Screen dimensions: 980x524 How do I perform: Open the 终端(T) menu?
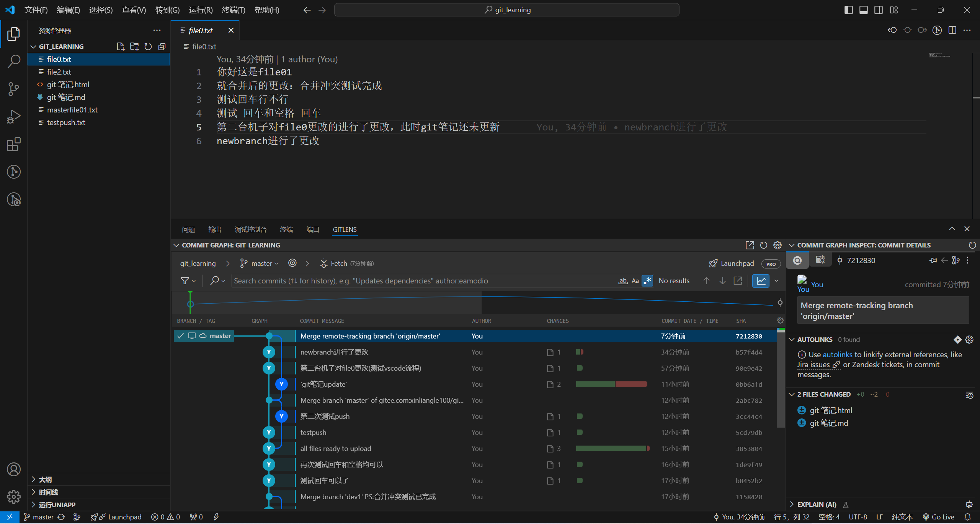click(x=234, y=10)
